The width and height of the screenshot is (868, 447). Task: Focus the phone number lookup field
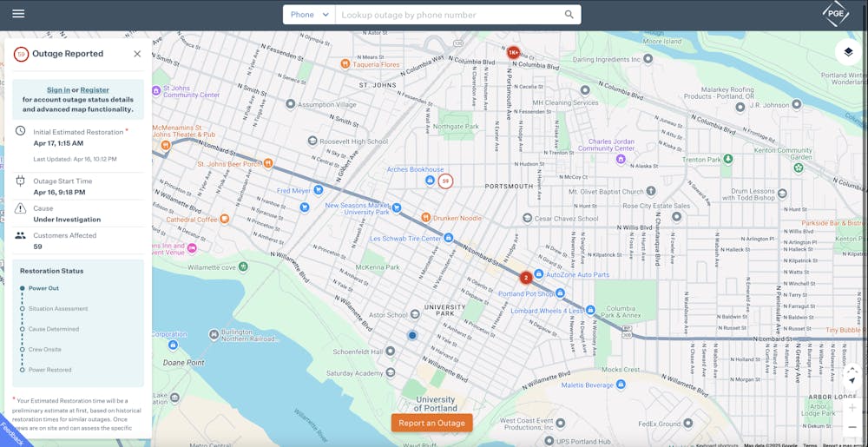pyautogui.click(x=450, y=15)
